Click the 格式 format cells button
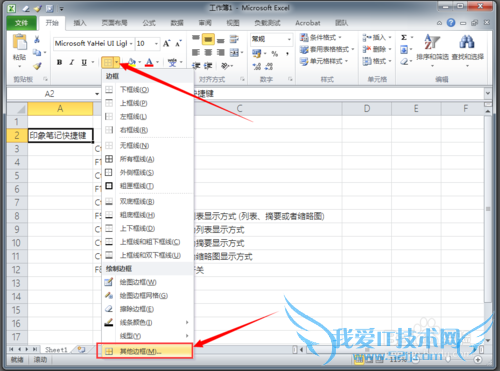Viewport: 500px width, 371px height. pyautogui.click(x=377, y=61)
